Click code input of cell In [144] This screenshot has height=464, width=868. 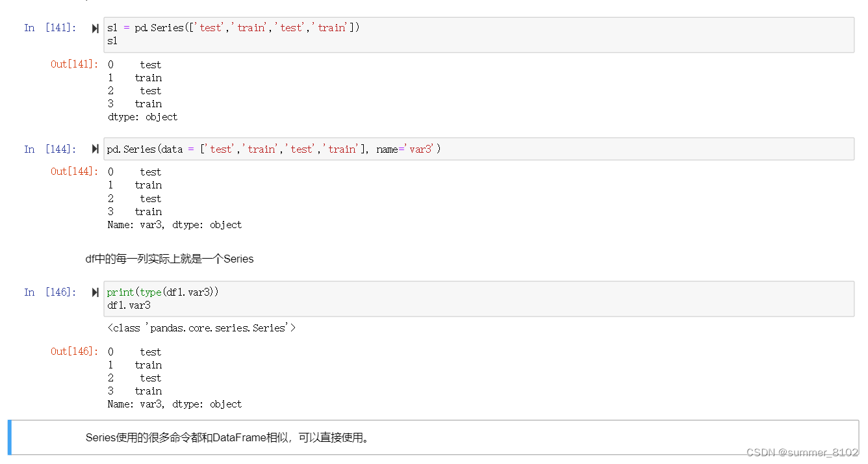[479, 149]
